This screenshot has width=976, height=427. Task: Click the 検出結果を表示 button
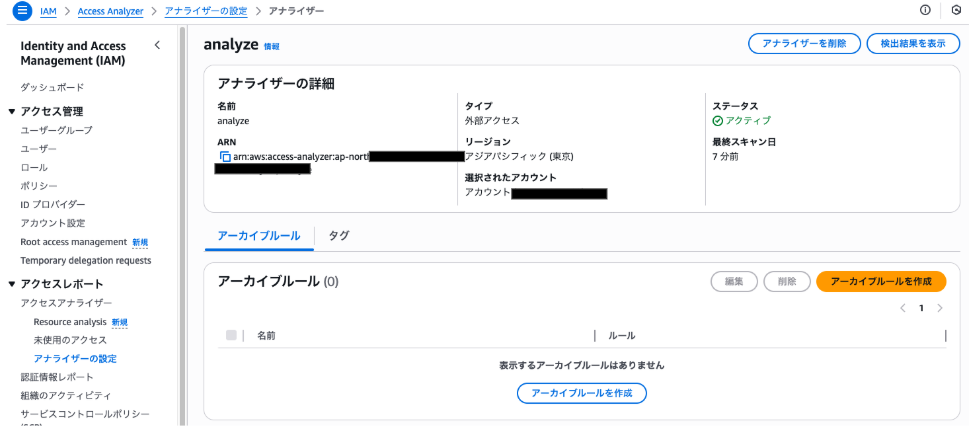913,44
